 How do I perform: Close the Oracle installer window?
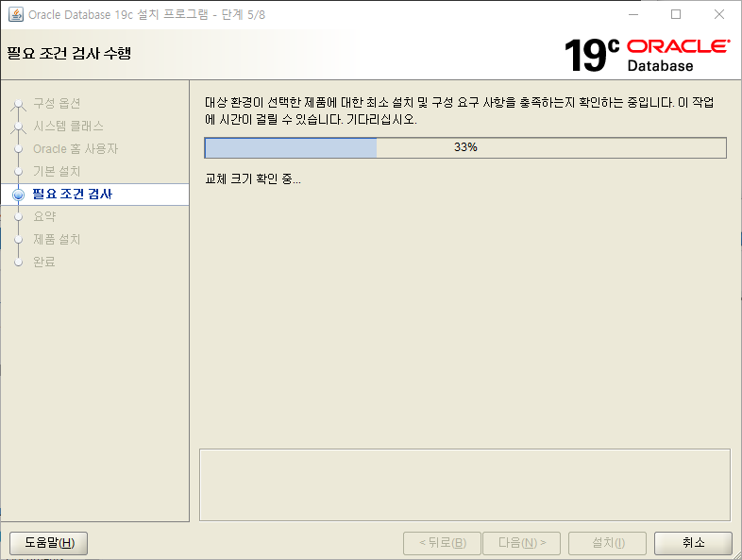tap(718, 15)
